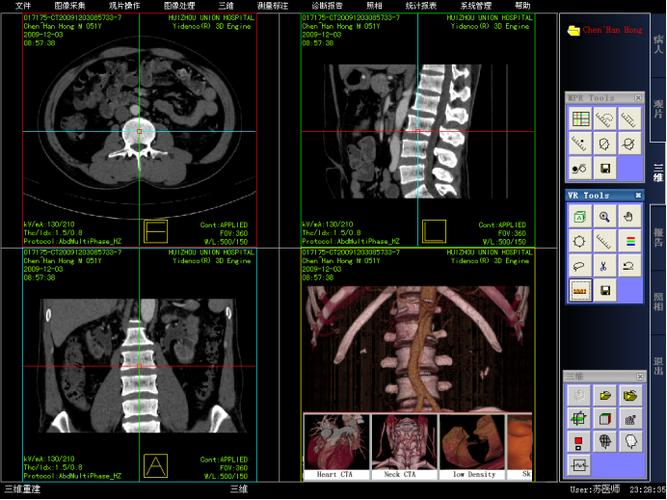This screenshot has width=667, height=500.
Task: Apply the Heart CTA preset thumbnail
Action: point(336,446)
